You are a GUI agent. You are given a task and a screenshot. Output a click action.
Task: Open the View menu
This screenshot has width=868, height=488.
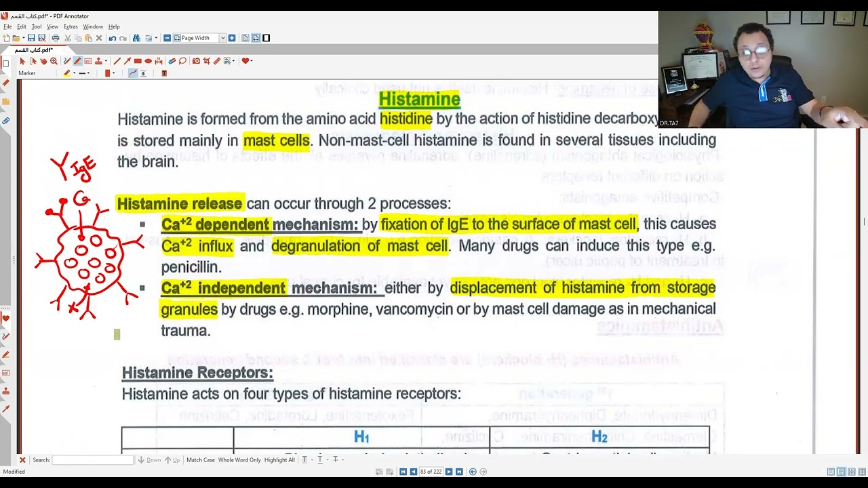click(52, 26)
